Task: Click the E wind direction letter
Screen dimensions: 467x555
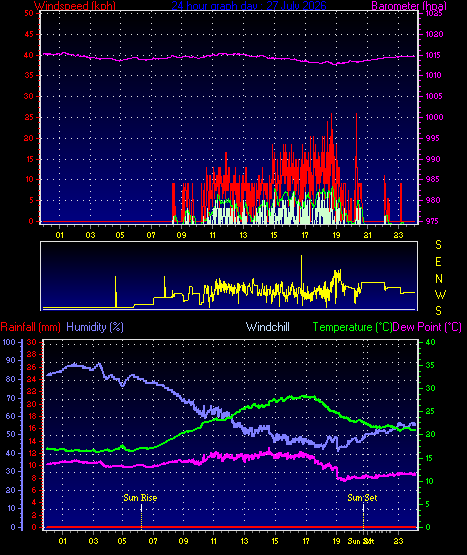Action: [438, 262]
